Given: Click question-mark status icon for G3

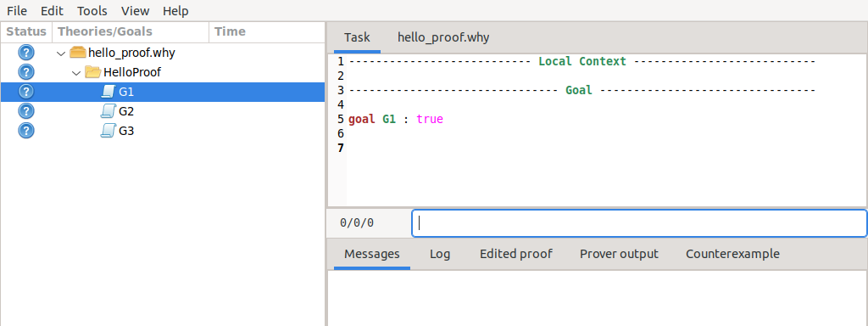Looking at the screenshot, I should (x=26, y=130).
